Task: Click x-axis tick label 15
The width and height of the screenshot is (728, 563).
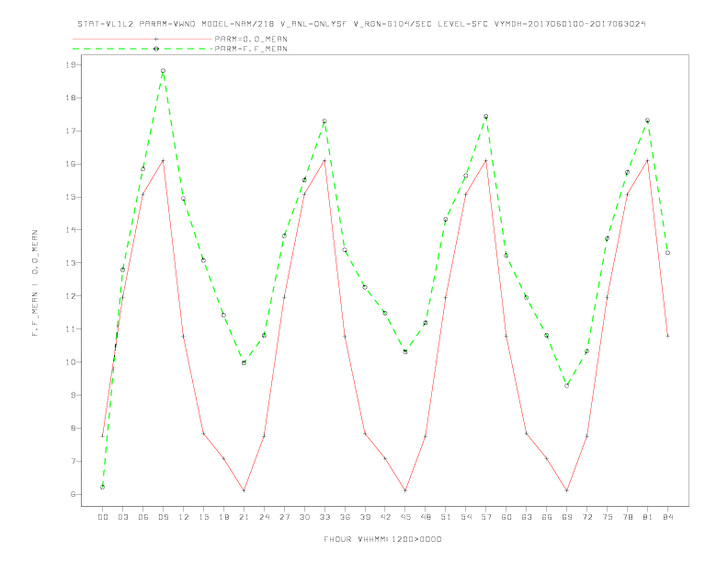Action: pyautogui.click(x=203, y=517)
